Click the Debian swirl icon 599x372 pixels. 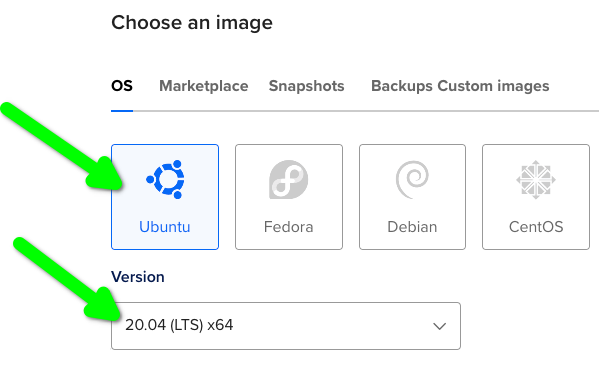pos(412,180)
